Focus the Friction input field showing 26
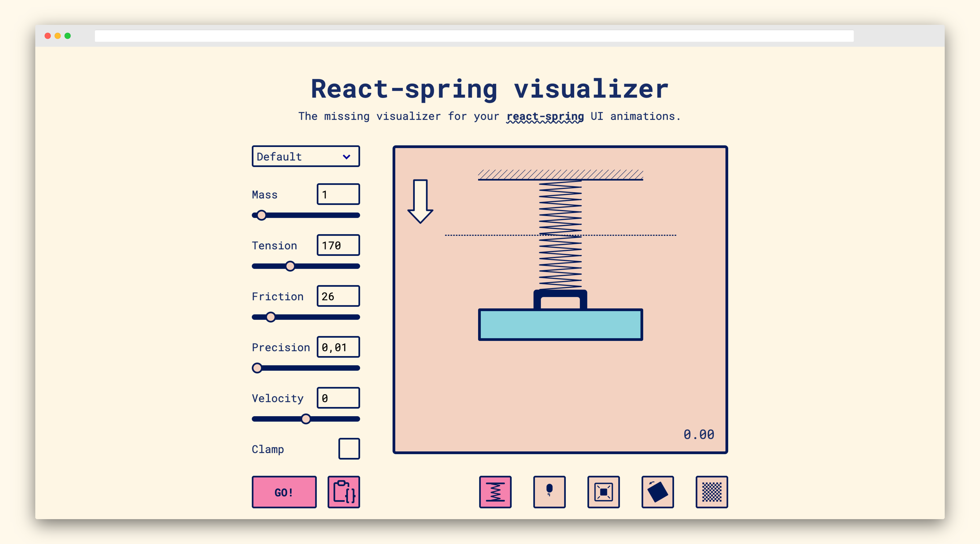 click(x=338, y=296)
